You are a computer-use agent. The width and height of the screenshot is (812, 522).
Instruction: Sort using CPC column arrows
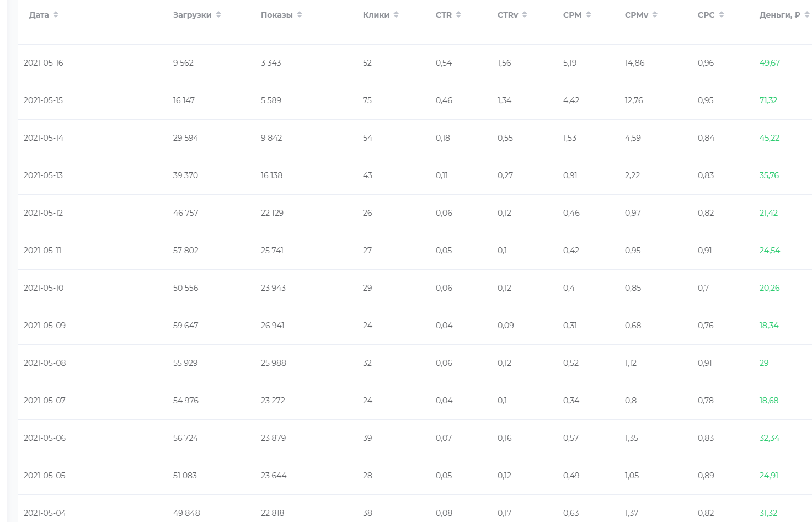pos(722,15)
